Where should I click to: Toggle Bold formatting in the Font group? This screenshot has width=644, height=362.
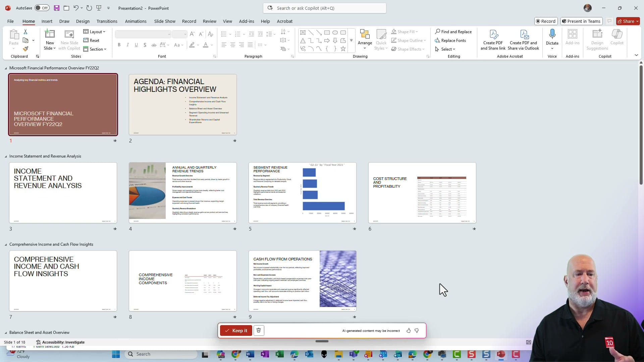coord(119,45)
